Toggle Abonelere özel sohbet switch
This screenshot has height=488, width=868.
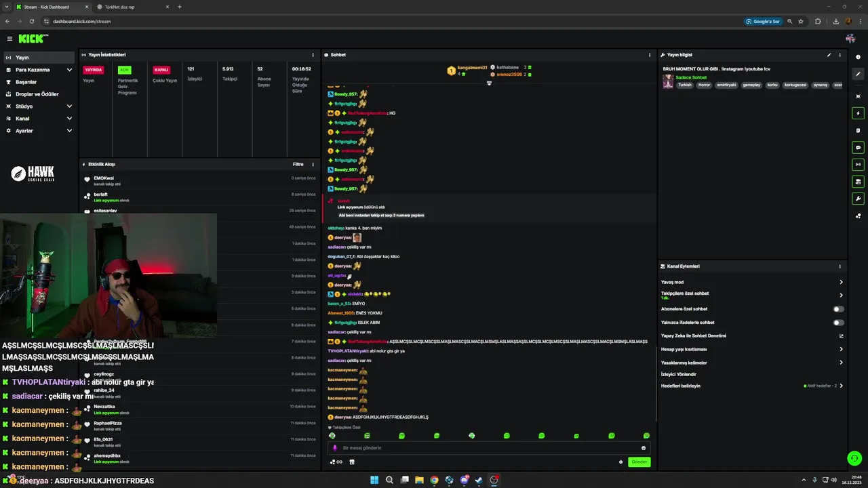coord(838,309)
